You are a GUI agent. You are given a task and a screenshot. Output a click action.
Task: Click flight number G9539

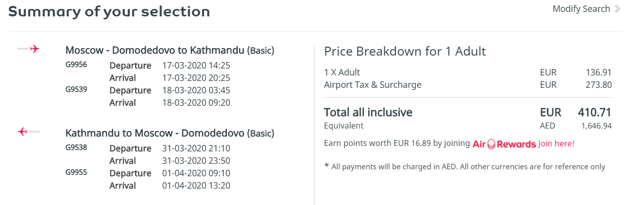[x=76, y=89]
